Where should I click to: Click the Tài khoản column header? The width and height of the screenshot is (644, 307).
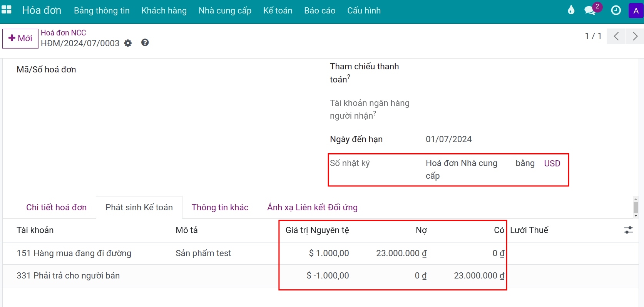coord(35,230)
